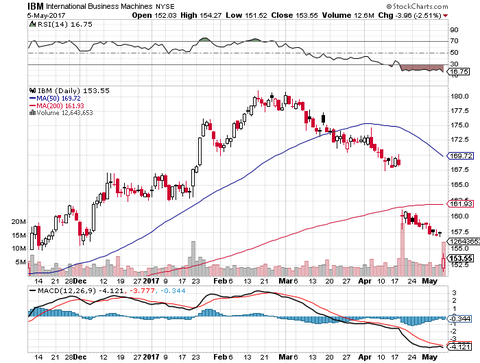The height and width of the screenshot is (363, 480).
Task: Click the 10M volume axis label
Action: [x=19, y=248]
